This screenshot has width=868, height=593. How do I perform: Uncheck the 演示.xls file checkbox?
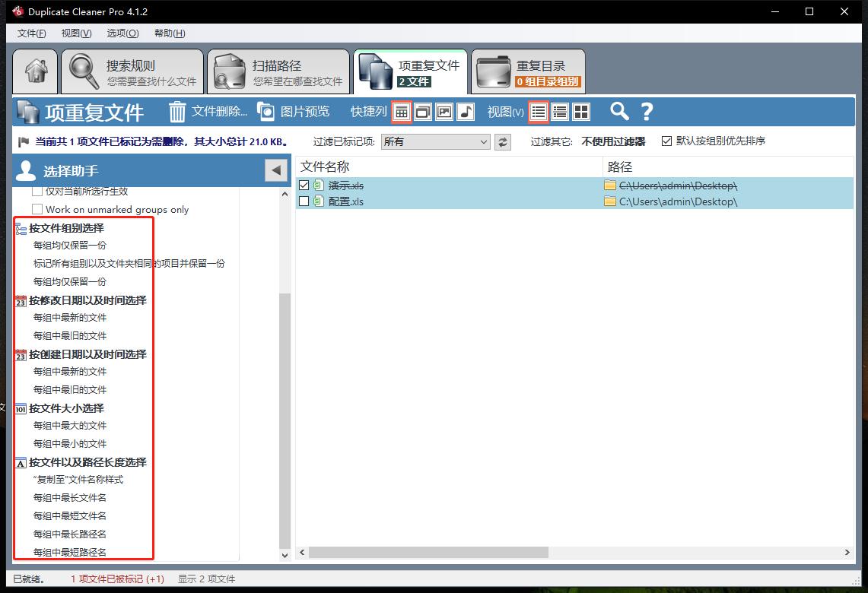coord(304,186)
